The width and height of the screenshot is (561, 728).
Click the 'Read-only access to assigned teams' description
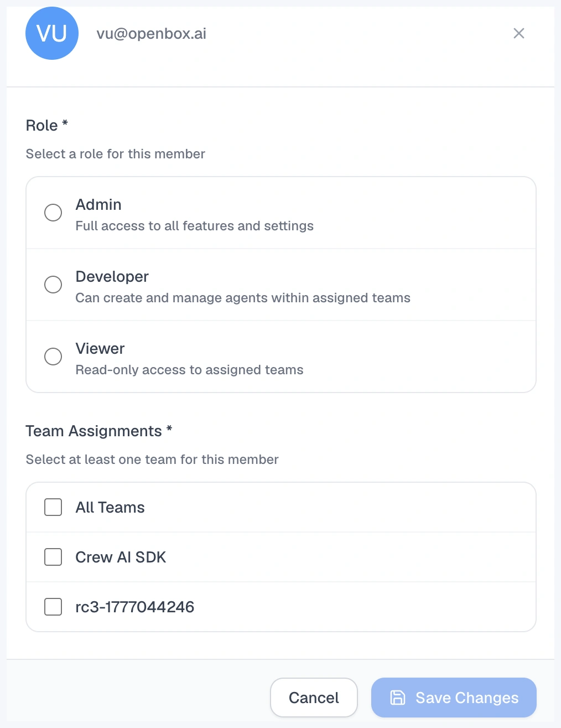click(190, 370)
